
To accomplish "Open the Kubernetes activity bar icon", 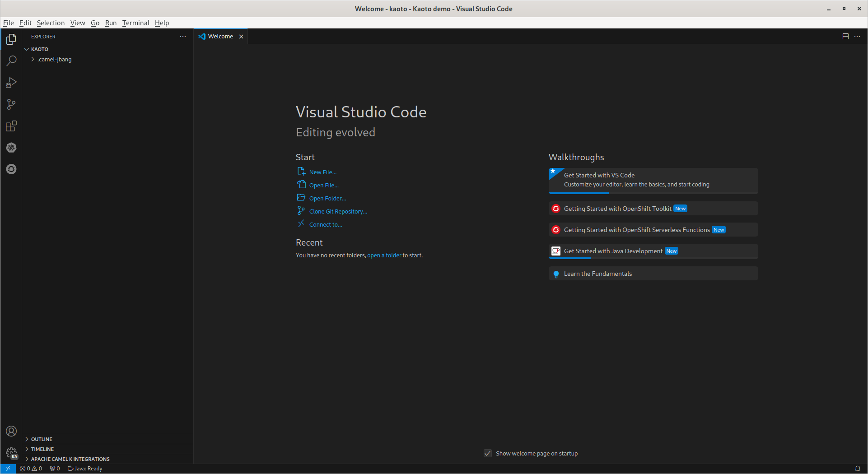I will pyautogui.click(x=11, y=148).
